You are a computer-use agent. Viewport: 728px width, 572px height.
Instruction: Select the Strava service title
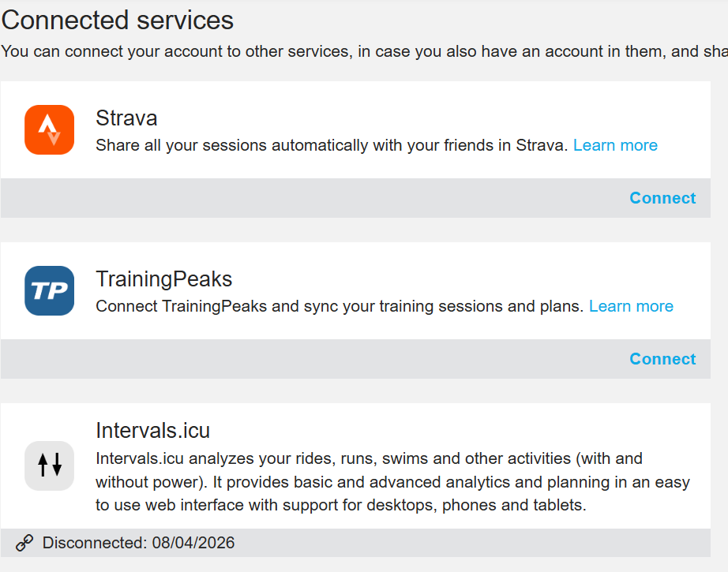pyautogui.click(x=126, y=118)
